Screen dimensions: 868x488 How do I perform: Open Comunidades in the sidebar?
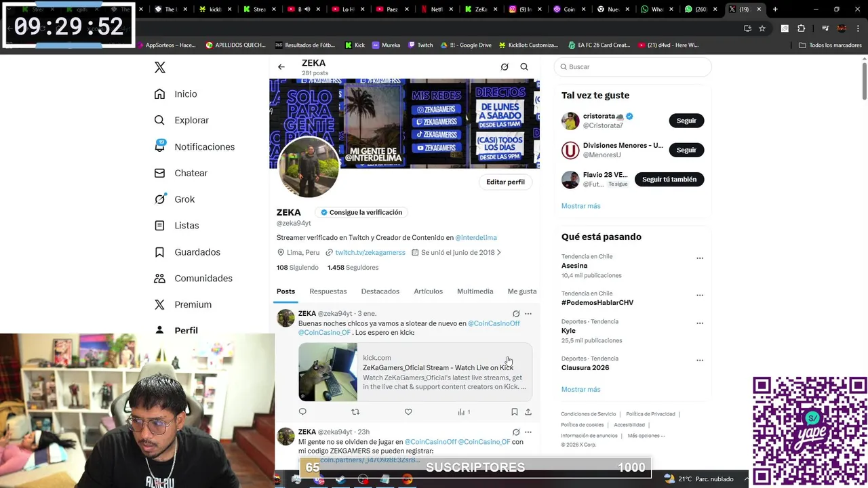(x=193, y=279)
